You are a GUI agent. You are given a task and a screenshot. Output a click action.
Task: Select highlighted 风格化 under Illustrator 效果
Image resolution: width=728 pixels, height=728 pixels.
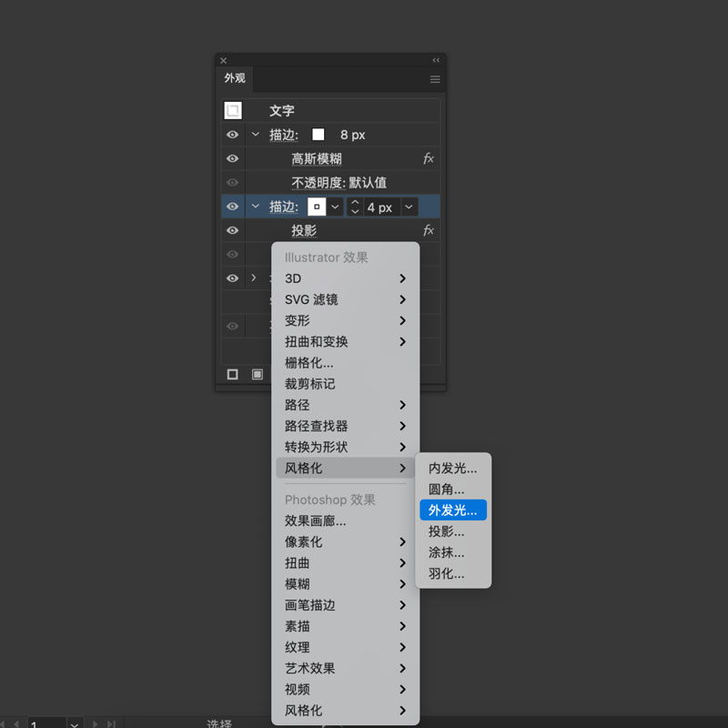(x=346, y=468)
